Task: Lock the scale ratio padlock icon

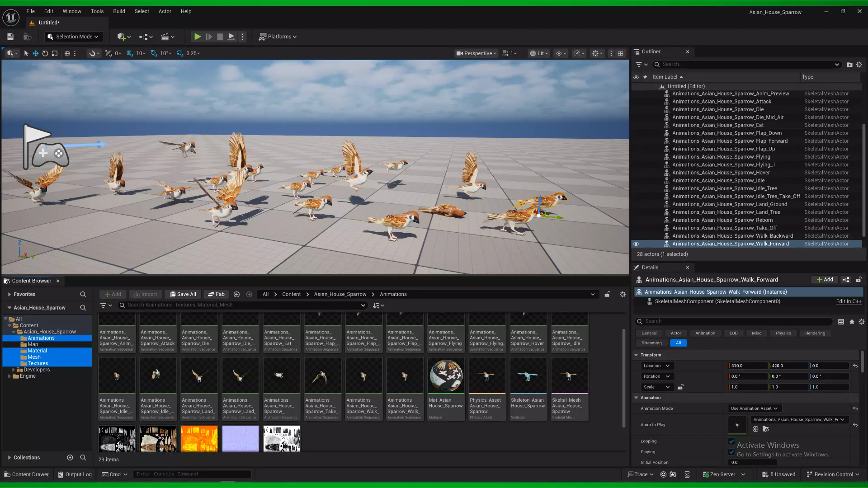Action: [x=680, y=387]
